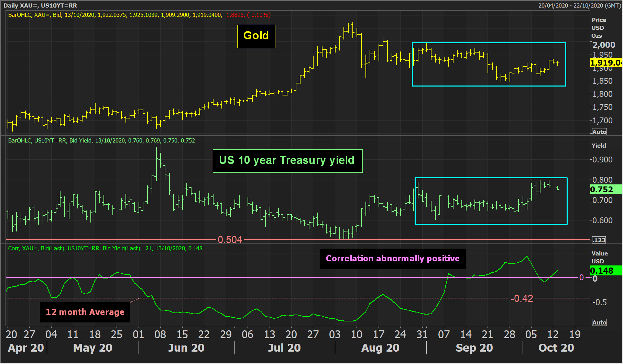Click the Corr XAU= US10YT=RR legend line
This screenshot has width=623, height=364.
(105, 248)
